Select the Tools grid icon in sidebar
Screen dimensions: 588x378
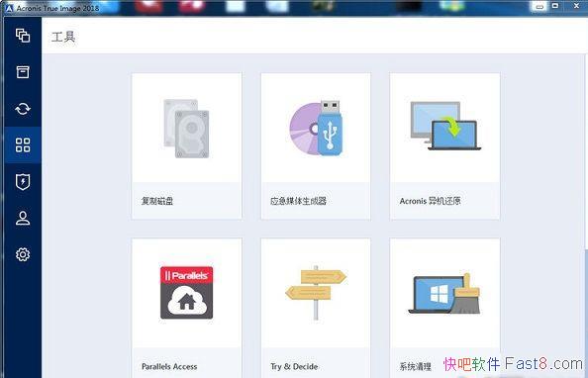(23, 145)
